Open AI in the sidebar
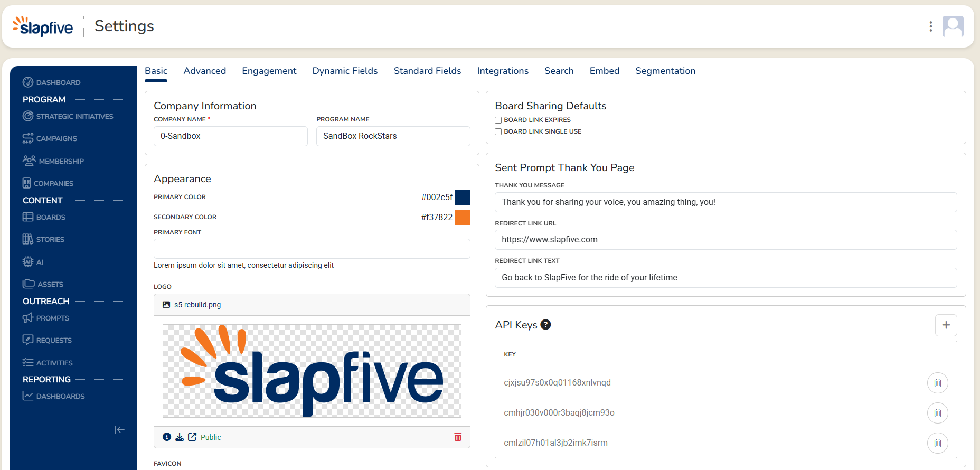The height and width of the screenshot is (470, 980). click(x=33, y=262)
